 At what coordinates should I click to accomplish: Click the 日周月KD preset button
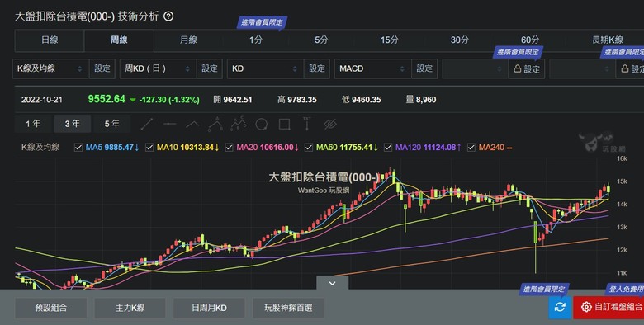click(x=209, y=308)
